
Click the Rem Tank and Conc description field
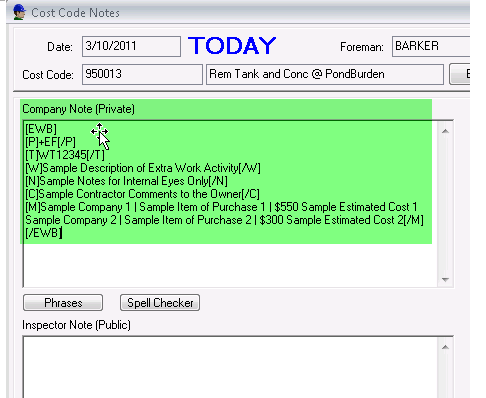coord(325,74)
